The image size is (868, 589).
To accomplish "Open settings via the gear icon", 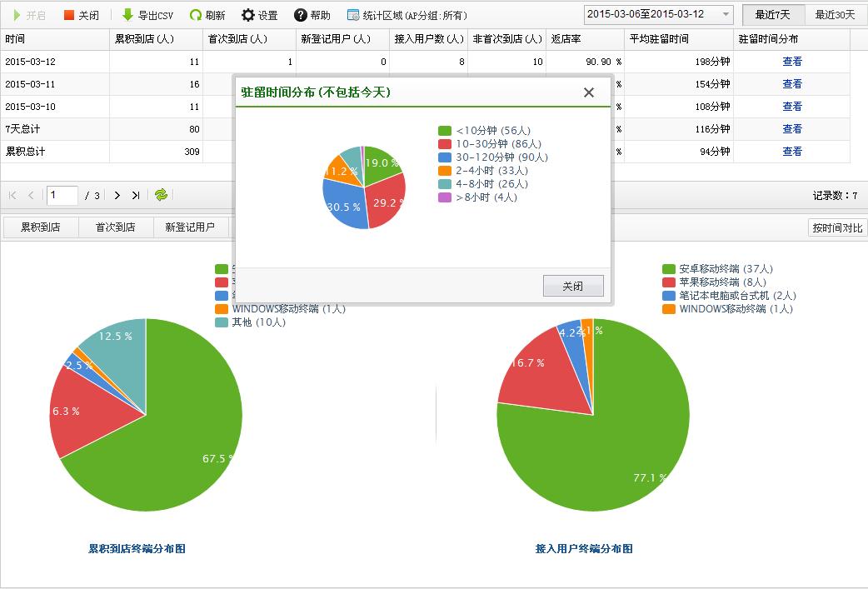I will [248, 15].
